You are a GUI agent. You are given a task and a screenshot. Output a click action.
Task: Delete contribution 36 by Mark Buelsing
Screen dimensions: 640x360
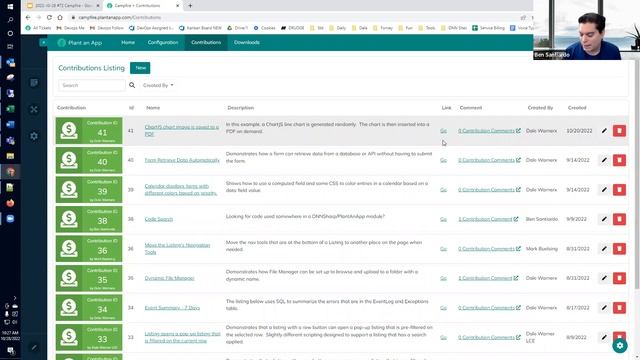pyautogui.click(x=619, y=249)
